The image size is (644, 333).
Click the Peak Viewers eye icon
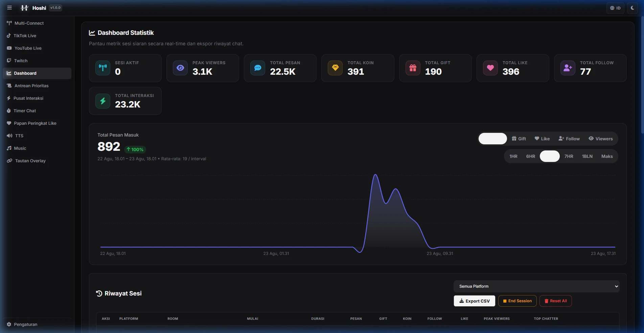tap(180, 68)
